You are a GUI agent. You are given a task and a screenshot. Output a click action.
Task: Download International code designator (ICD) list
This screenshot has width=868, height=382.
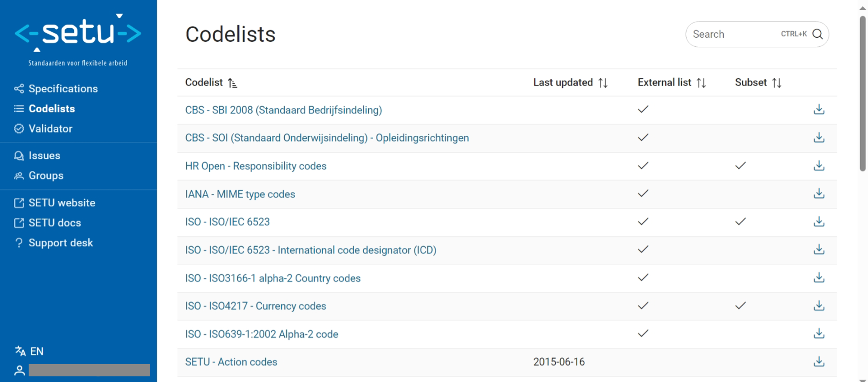[819, 249]
